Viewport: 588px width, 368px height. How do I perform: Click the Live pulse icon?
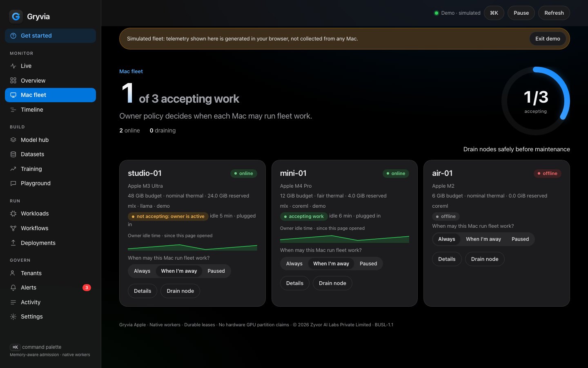coord(13,66)
